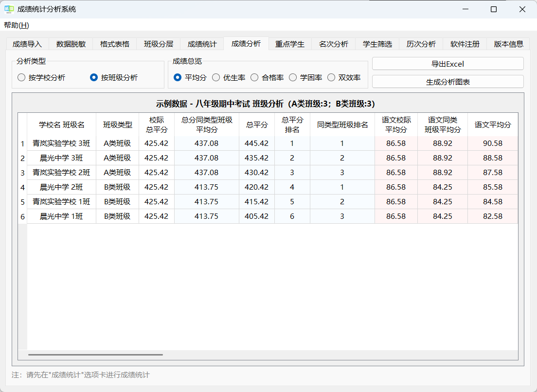Click cell 青岚实验学校 3班
537x392 pixels.
point(62,143)
